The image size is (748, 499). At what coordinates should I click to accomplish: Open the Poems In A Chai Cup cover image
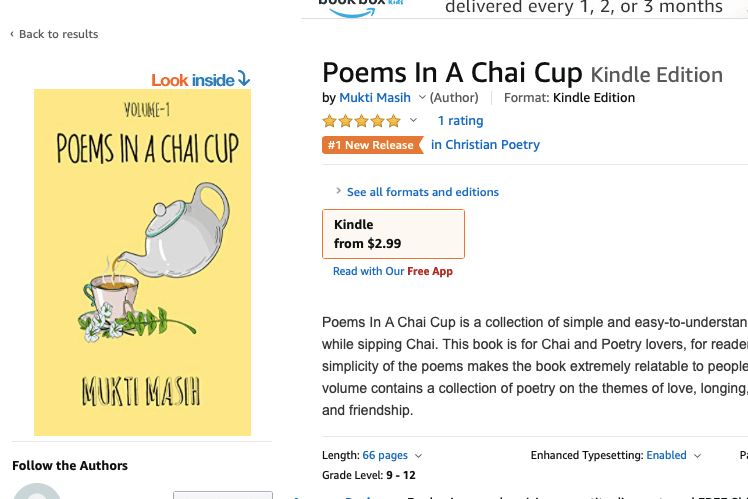point(142,262)
